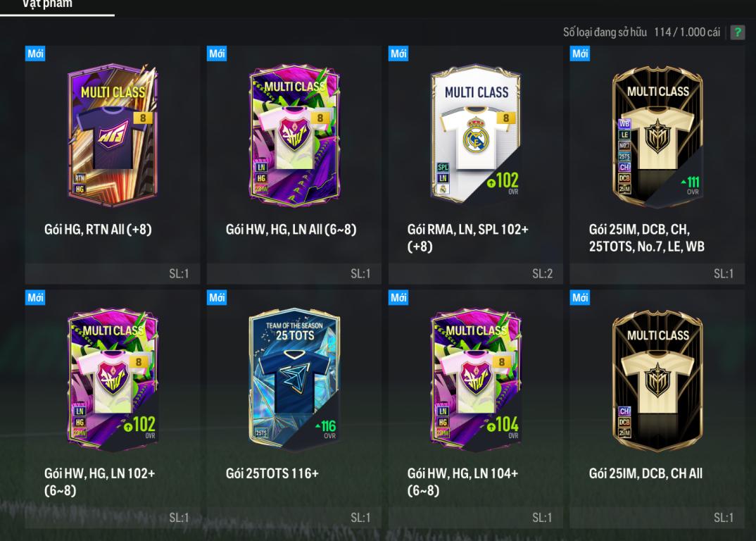This screenshot has width=756, height=541.
Task: Open the Real Madrid Gói RMA, LN, SPL pack
Action: 475,165
